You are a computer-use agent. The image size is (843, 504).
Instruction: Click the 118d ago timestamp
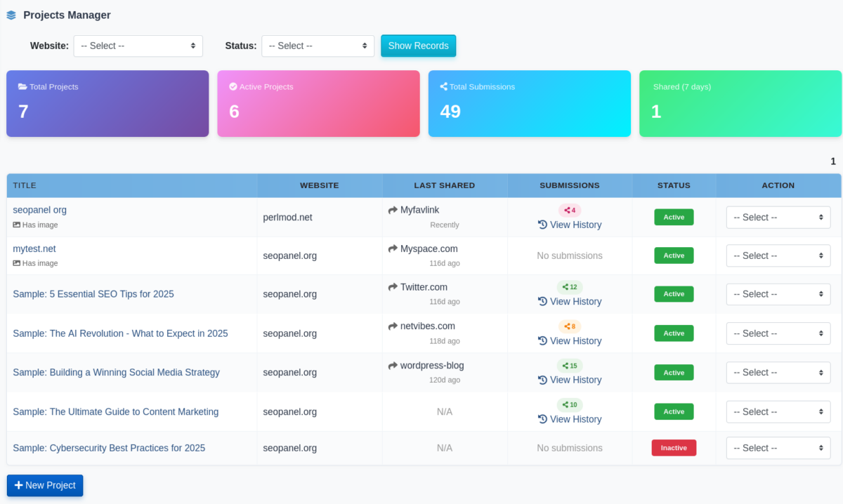pos(445,341)
